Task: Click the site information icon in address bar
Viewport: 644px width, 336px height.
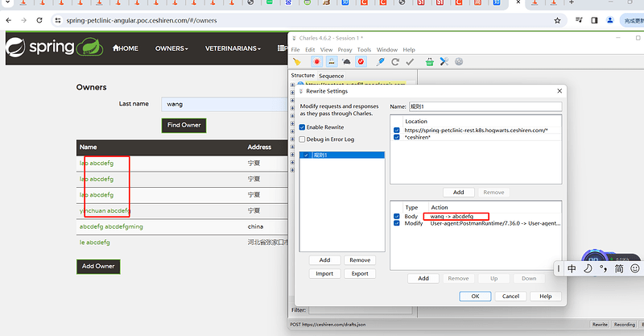Action: point(58,20)
